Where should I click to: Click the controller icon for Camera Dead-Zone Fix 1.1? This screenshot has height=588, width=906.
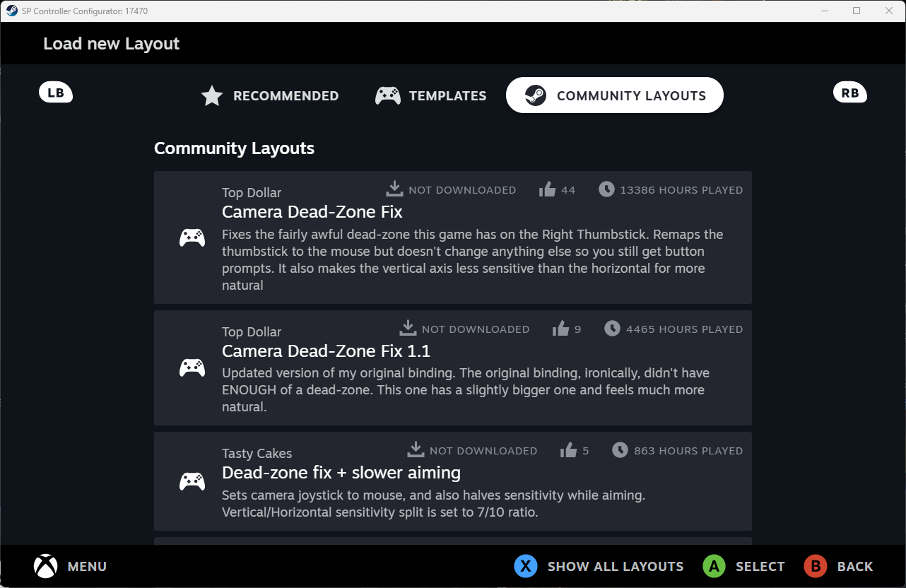coord(192,367)
